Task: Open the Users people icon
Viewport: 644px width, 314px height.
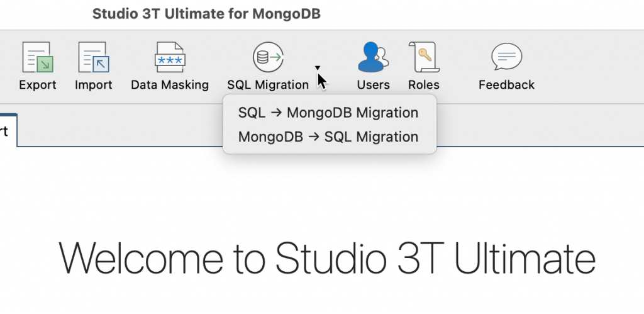Action: [373, 58]
